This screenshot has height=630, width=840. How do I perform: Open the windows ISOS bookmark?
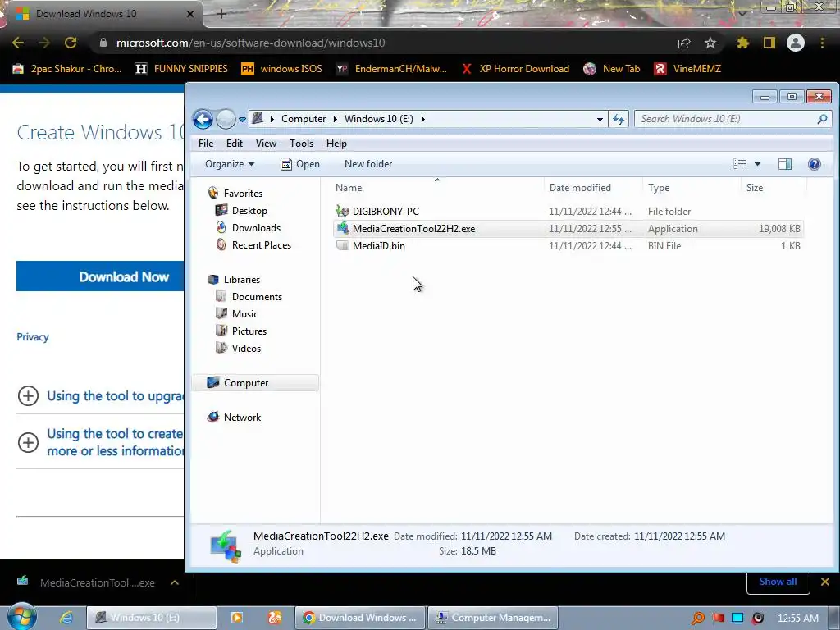click(x=282, y=69)
